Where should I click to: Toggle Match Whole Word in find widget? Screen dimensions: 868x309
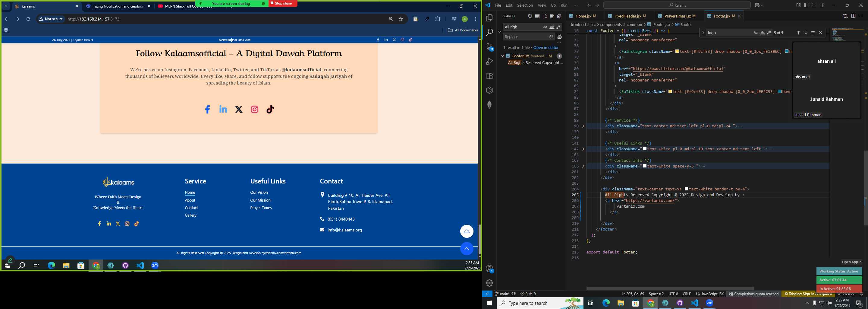pos(762,33)
